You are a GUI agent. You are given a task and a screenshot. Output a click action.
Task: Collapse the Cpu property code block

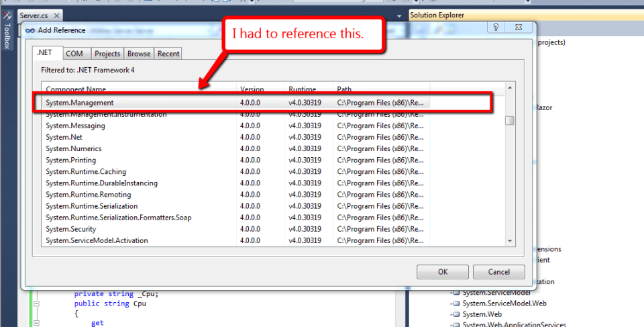click(x=36, y=303)
